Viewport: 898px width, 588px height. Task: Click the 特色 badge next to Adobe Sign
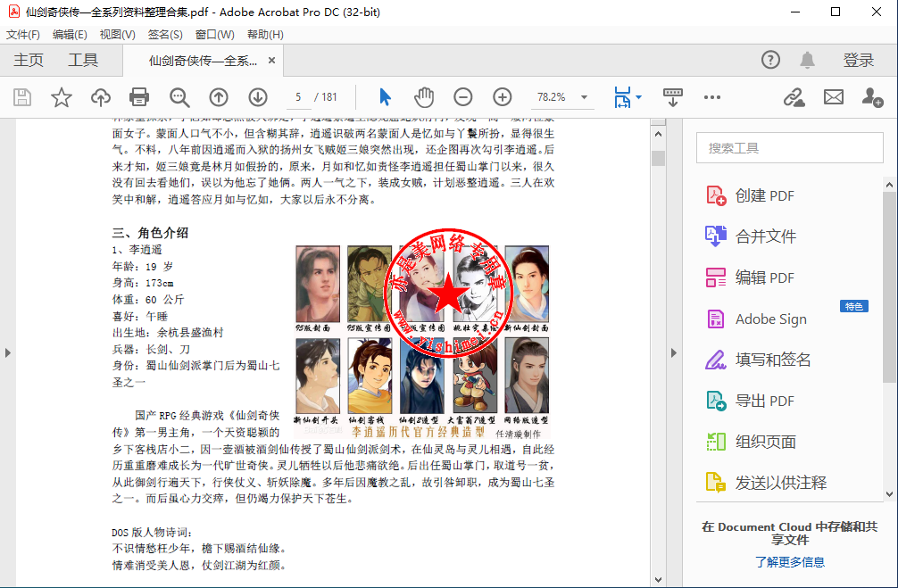(x=854, y=306)
